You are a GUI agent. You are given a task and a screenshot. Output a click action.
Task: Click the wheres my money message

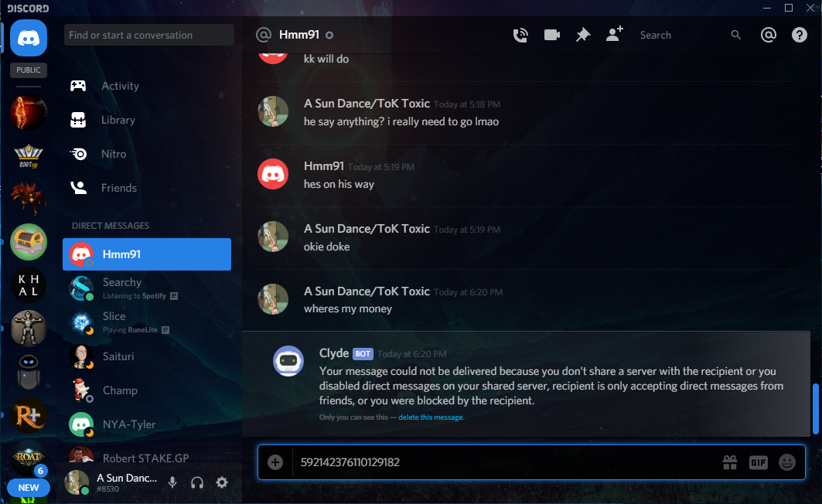347,309
